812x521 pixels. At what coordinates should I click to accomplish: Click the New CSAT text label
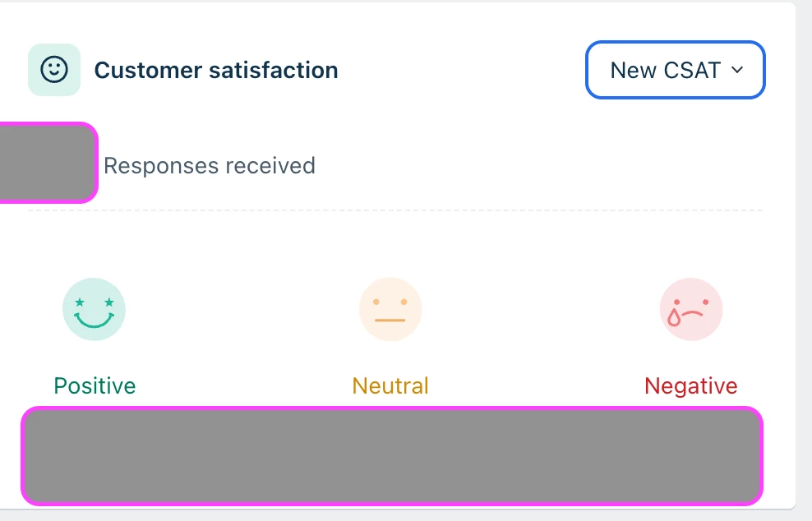[666, 70]
